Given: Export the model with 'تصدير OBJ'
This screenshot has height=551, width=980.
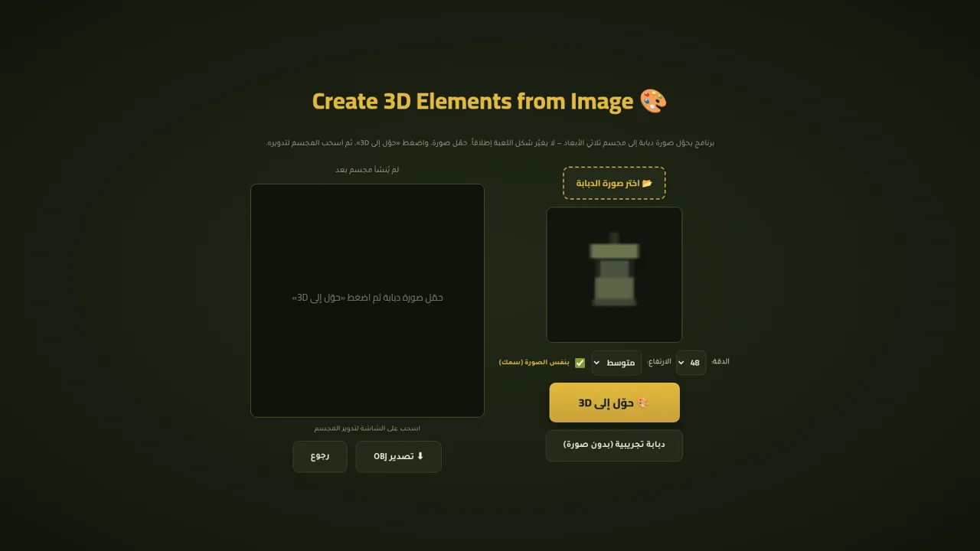Looking at the screenshot, I should click(398, 457).
